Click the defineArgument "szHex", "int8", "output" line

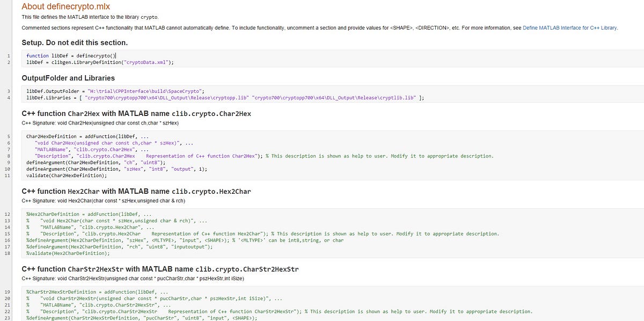(x=116, y=169)
